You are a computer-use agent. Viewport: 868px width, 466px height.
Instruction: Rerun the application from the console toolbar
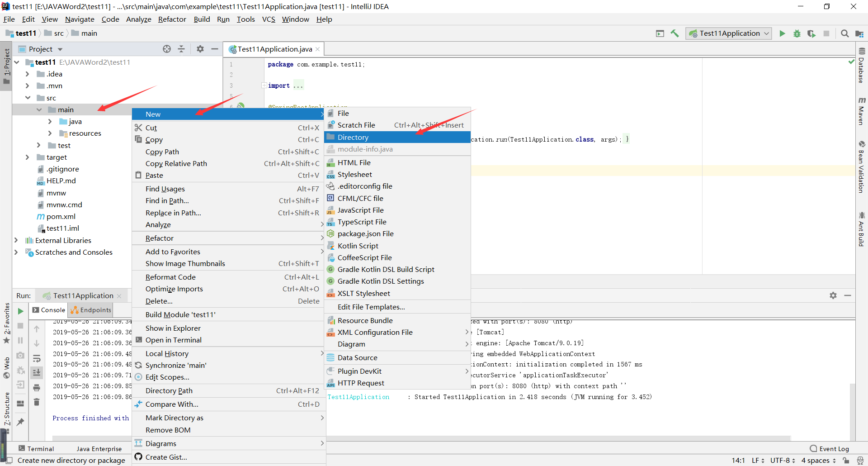[x=20, y=311]
